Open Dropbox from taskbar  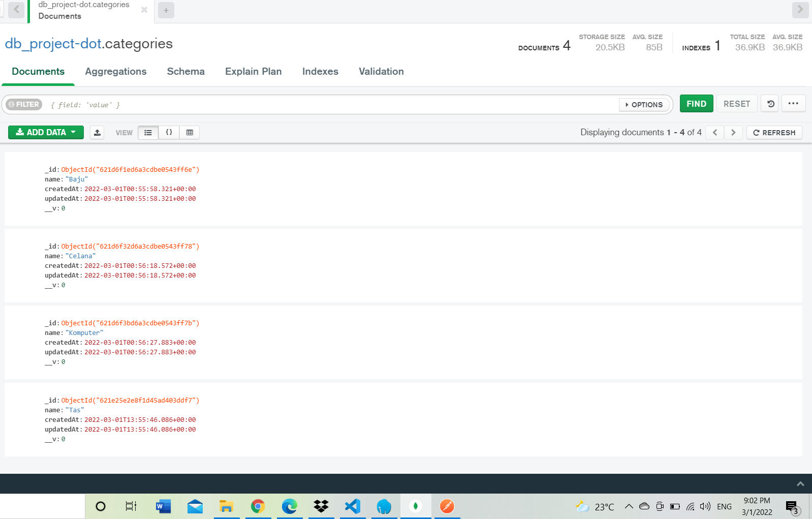321,506
